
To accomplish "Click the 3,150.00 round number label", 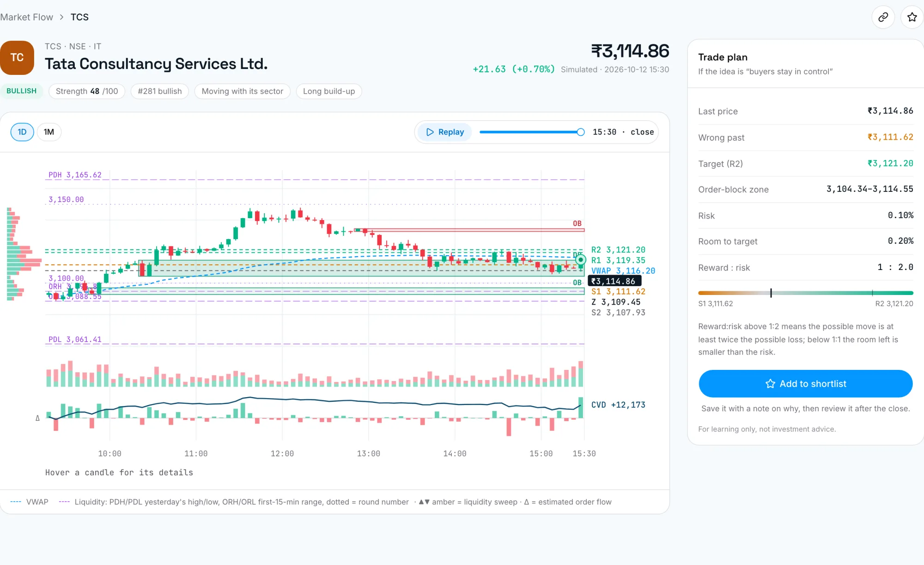I will coord(66,200).
